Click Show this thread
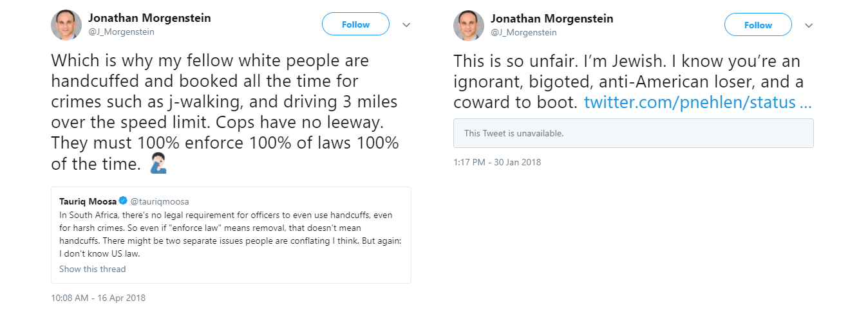The image size is (868, 310). pyautogui.click(x=92, y=269)
